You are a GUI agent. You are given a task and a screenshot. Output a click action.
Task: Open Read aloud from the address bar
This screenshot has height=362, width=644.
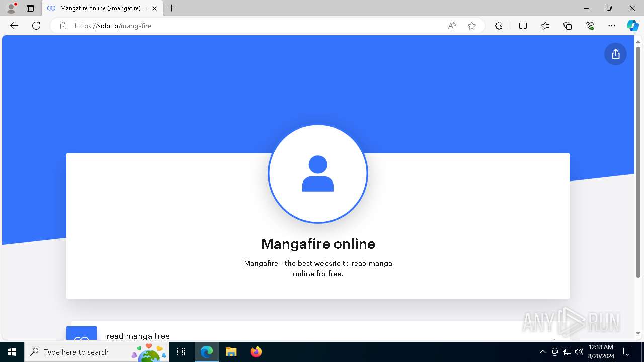click(452, 26)
